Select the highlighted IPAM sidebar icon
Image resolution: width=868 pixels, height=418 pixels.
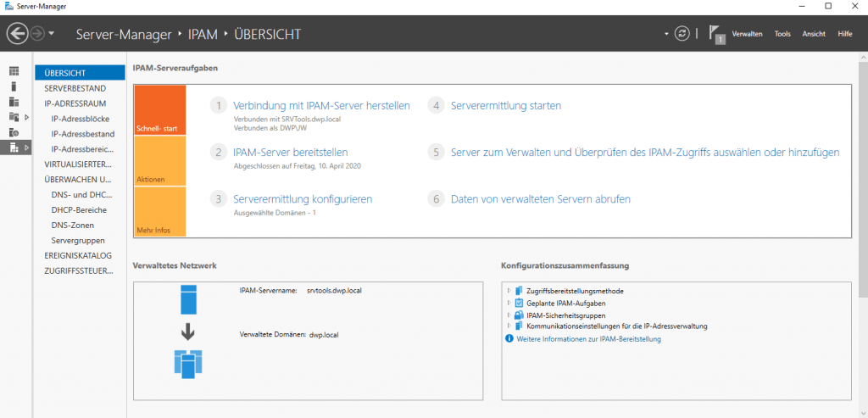pyautogui.click(x=14, y=148)
